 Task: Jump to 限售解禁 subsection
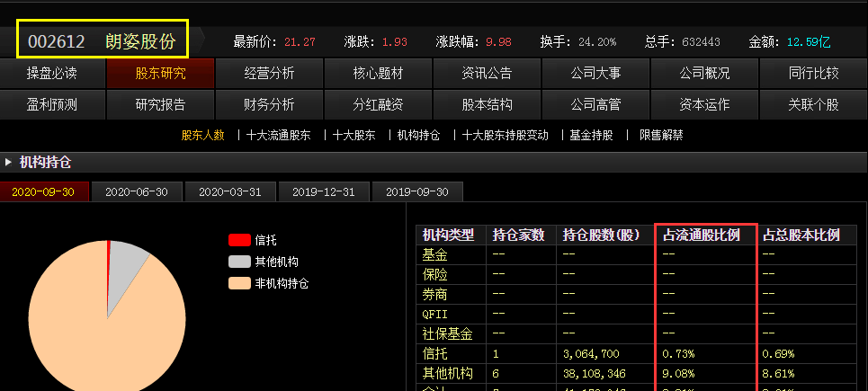(x=661, y=136)
